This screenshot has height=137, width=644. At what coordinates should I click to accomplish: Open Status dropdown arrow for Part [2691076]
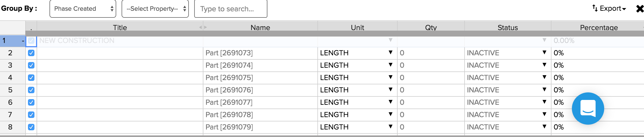(544, 89)
